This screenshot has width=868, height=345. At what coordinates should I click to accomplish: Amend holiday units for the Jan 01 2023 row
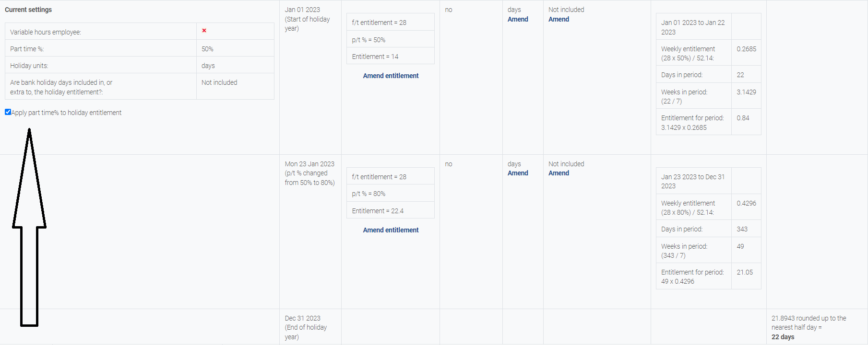click(x=518, y=19)
